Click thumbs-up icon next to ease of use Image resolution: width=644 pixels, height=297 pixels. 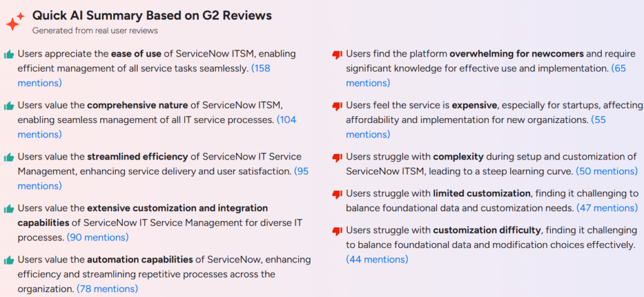pos(9,55)
